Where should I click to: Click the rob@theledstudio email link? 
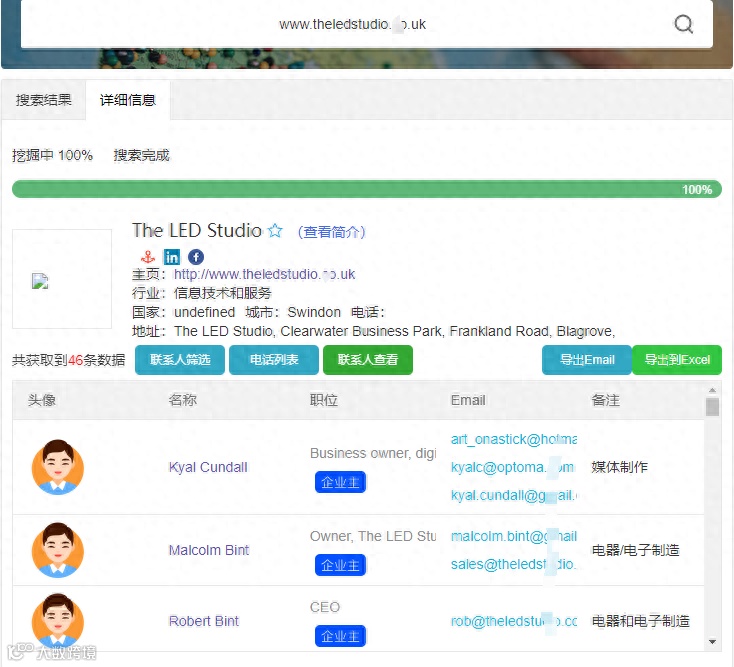coord(514,621)
